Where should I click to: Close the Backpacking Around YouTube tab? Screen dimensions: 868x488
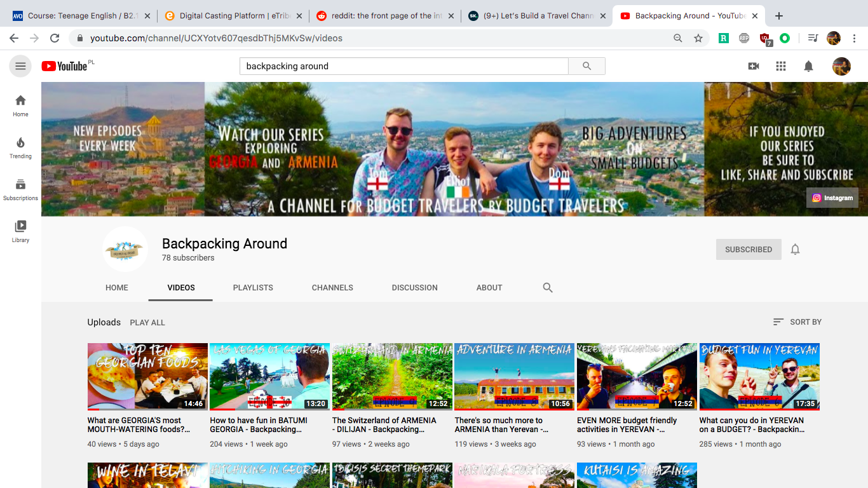click(755, 16)
